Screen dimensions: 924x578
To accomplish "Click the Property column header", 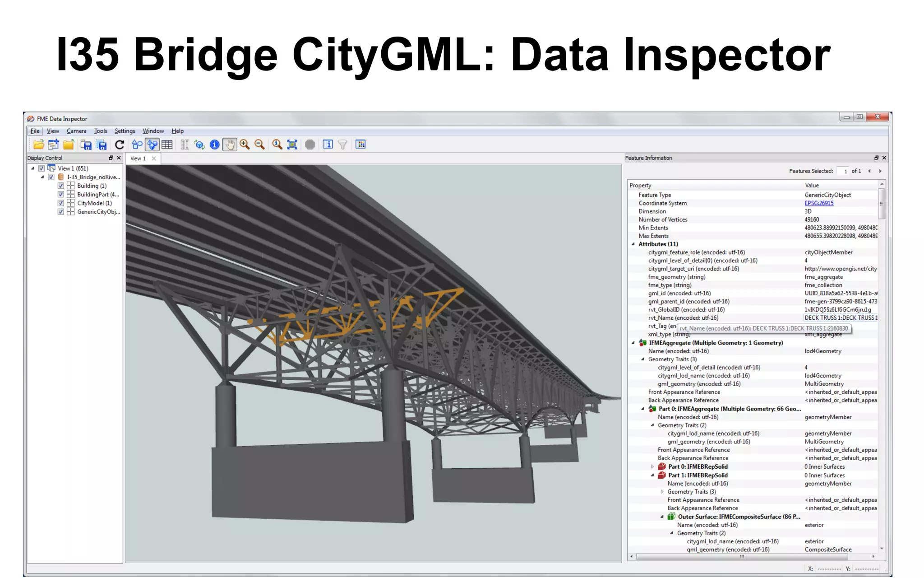I will pyautogui.click(x=715, y=185).
